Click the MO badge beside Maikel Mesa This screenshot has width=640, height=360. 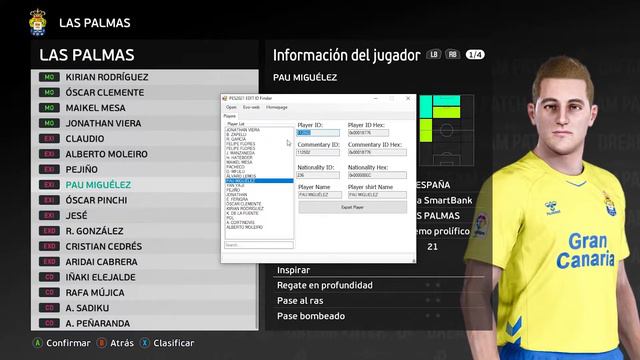49,108
